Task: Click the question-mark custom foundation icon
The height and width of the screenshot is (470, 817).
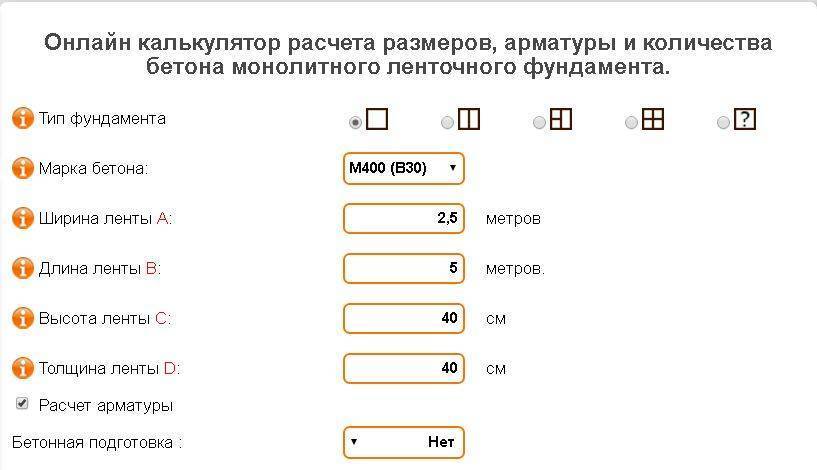Action: pos(745,119)
